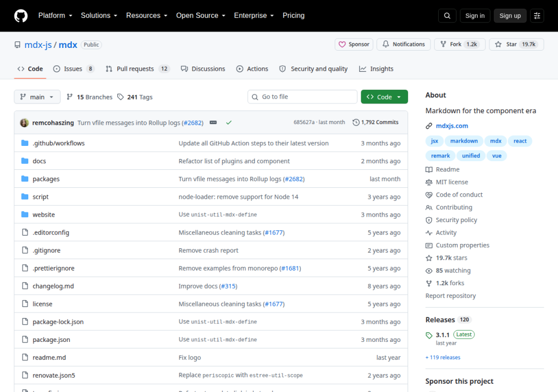Click the pulse icon beside Activity

429,232
